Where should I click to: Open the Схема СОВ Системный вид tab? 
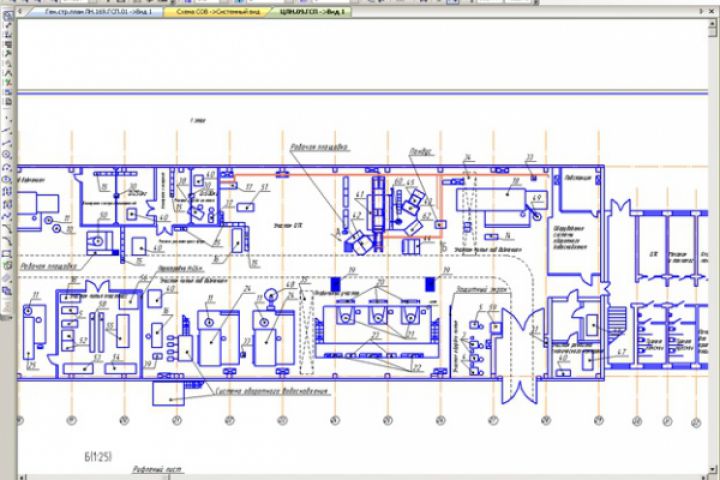[216, 11]
